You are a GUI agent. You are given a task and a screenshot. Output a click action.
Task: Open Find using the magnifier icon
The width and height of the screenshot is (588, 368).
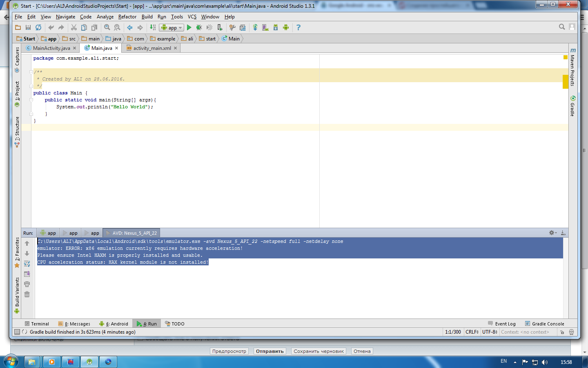pyautogui.click(x=107, y=27)
